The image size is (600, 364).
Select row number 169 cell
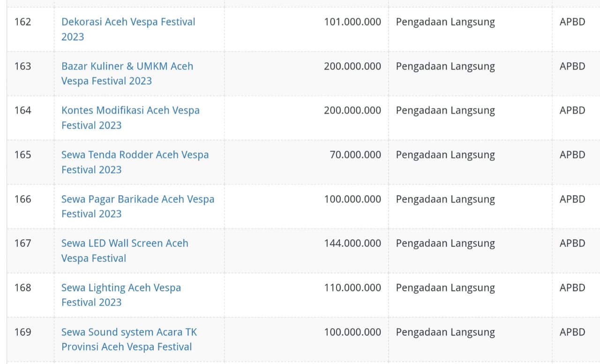click(22, 332)
